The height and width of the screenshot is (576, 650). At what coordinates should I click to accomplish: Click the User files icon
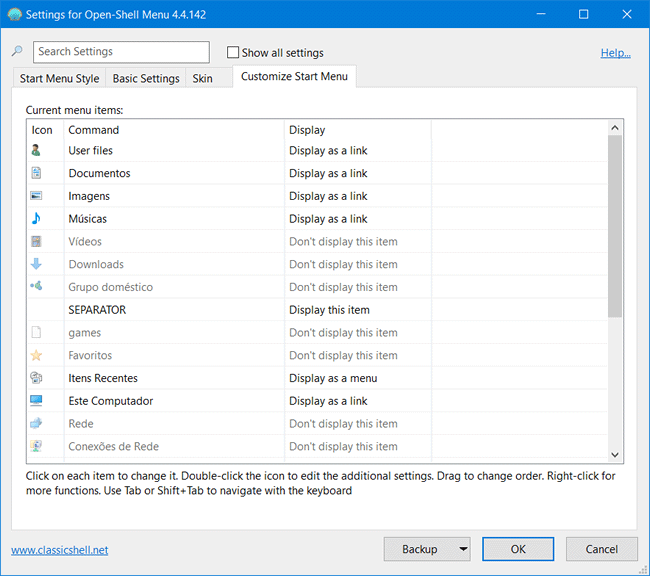tap(36, 151)
